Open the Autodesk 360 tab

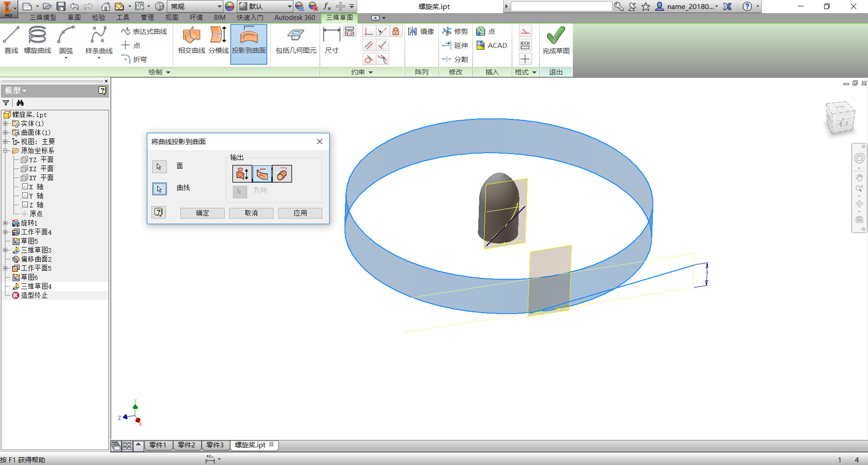click(295, 18)
